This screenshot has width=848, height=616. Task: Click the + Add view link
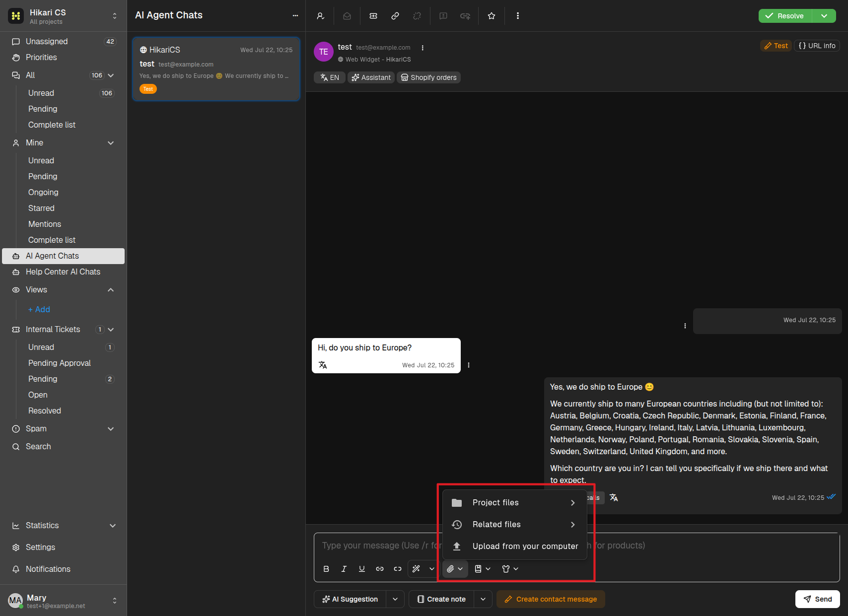tap(39, 310)
